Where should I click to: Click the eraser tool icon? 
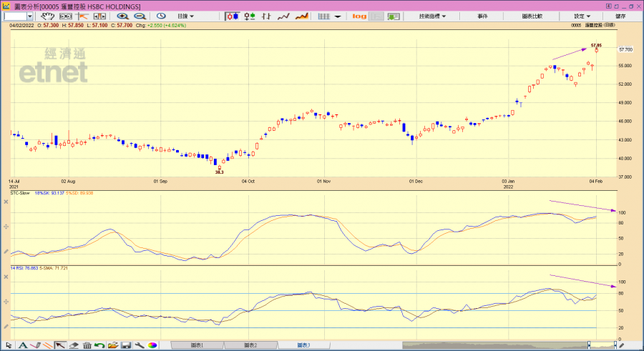tap(74, 345)
